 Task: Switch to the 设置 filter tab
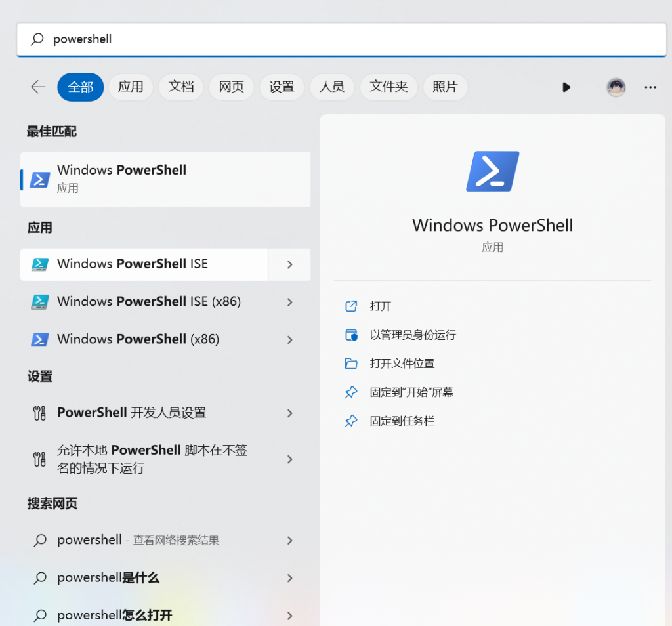click(x=282, y=87)
